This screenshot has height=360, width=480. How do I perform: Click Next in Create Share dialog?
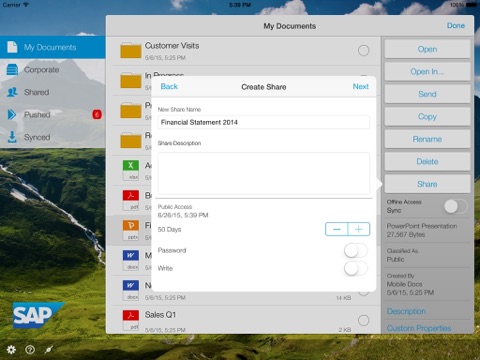[361, 87]
